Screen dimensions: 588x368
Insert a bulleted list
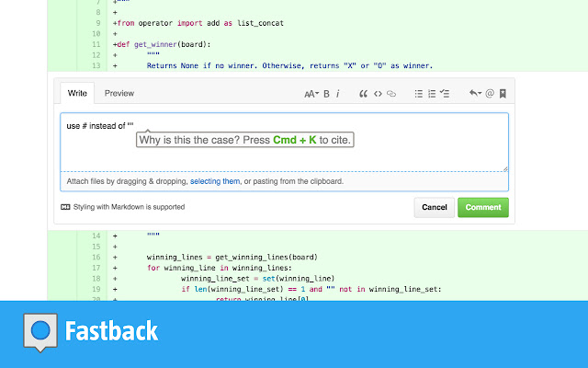[x=419, y=94]
